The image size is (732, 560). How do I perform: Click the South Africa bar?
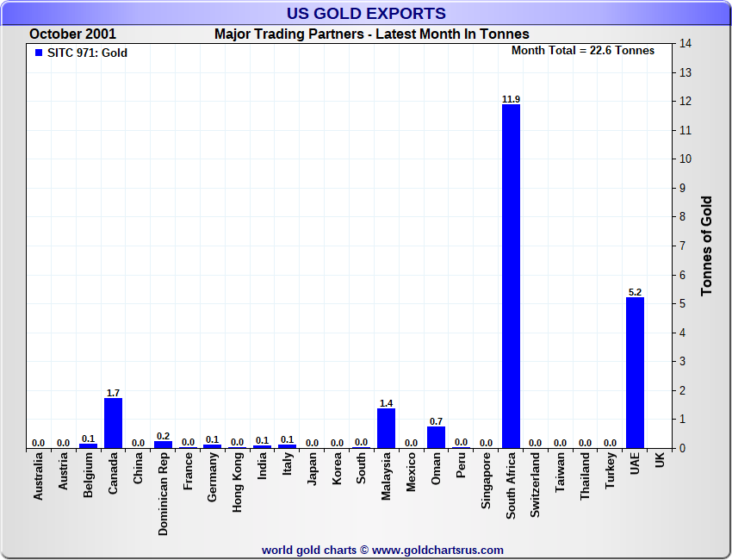point(511,276)
